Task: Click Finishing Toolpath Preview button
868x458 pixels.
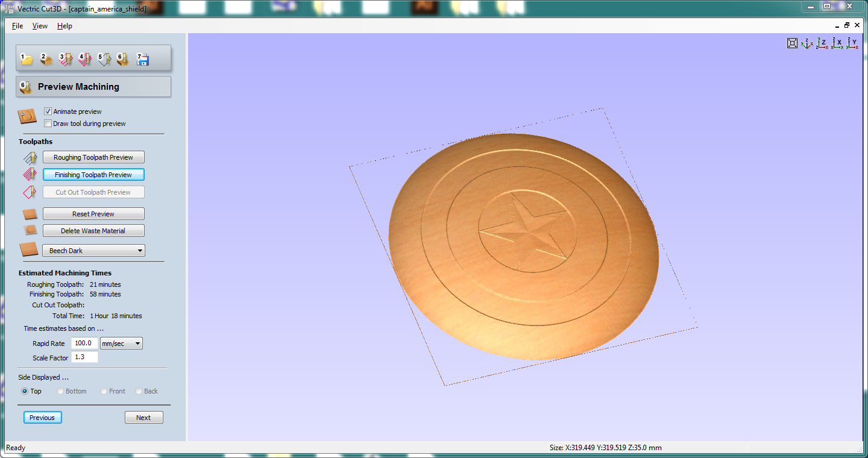Action: [x=93, y=175]
